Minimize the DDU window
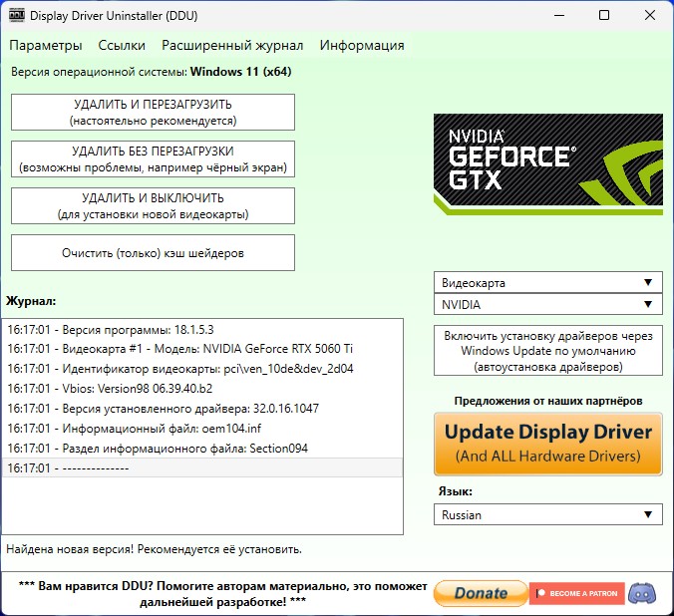The height and width of the screenshot is (616, 674). [x=559, y=16]
